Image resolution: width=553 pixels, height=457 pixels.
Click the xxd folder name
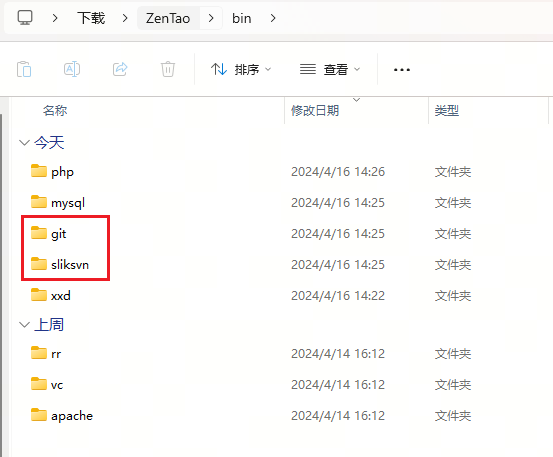click(61, 295)
